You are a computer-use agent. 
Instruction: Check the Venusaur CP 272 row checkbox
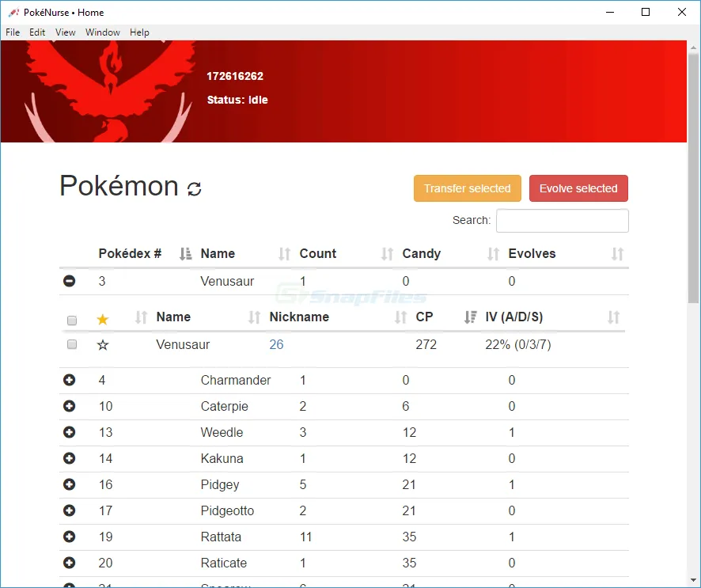coord(72,344)
